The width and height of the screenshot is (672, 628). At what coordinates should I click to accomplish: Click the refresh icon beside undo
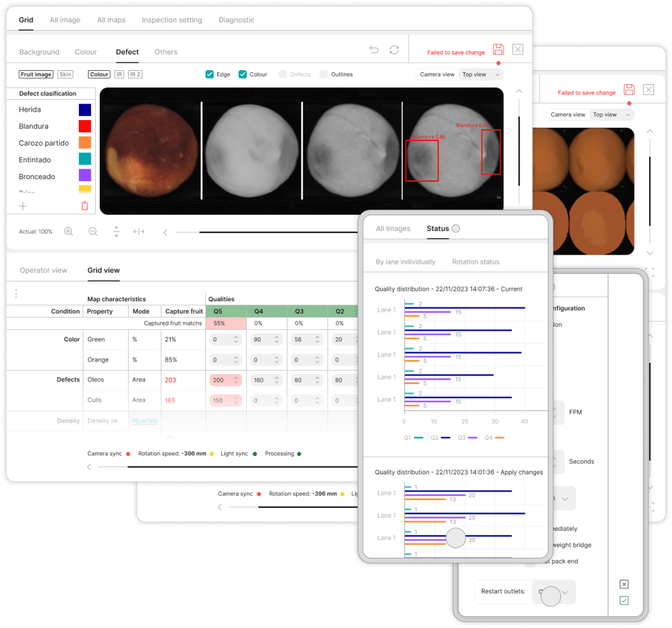click(x=394, y=50)
